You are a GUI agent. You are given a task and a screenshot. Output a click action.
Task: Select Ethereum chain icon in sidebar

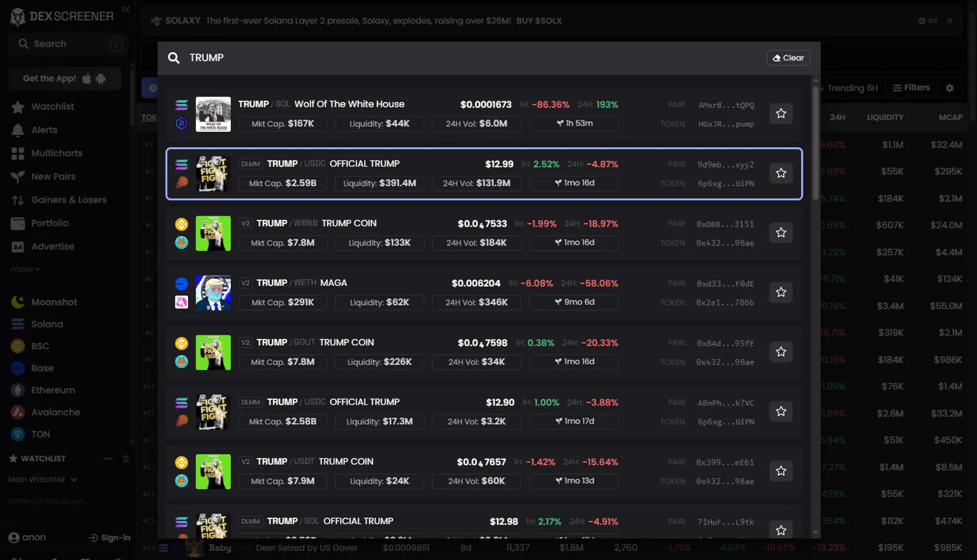(x=18, y=390)
